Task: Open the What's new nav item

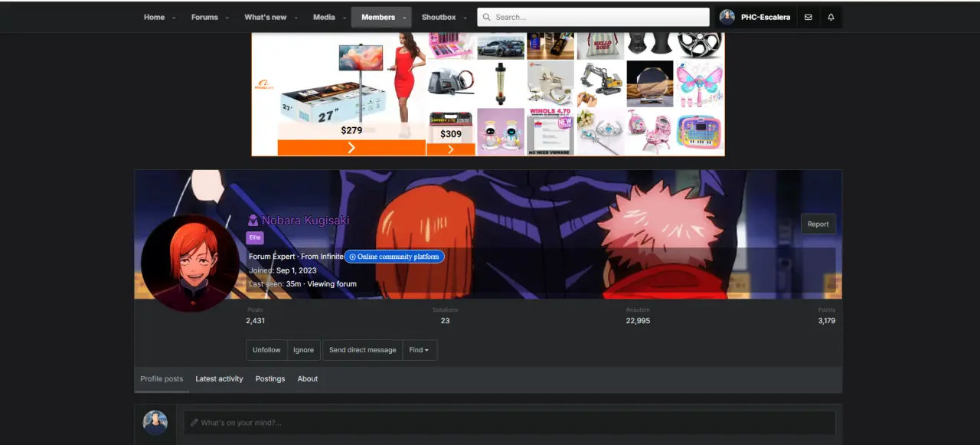Action: click(266, 17)
